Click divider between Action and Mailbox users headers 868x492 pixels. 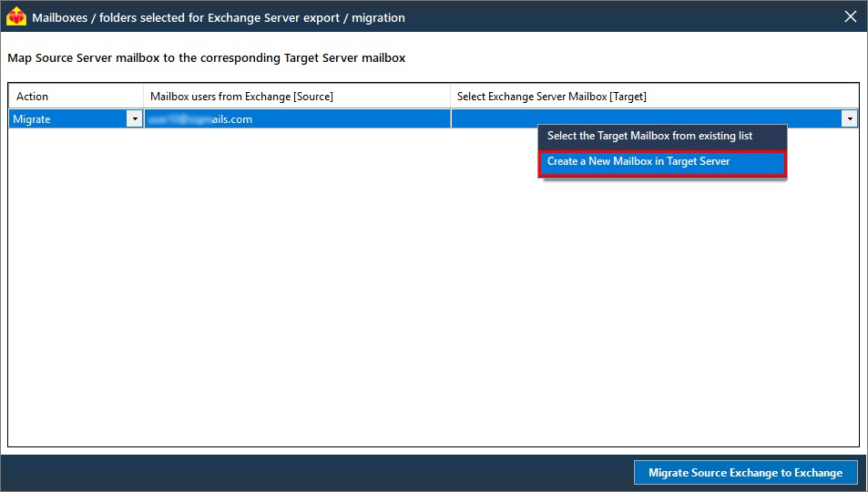pyautogui.click(x=143, y=96)
